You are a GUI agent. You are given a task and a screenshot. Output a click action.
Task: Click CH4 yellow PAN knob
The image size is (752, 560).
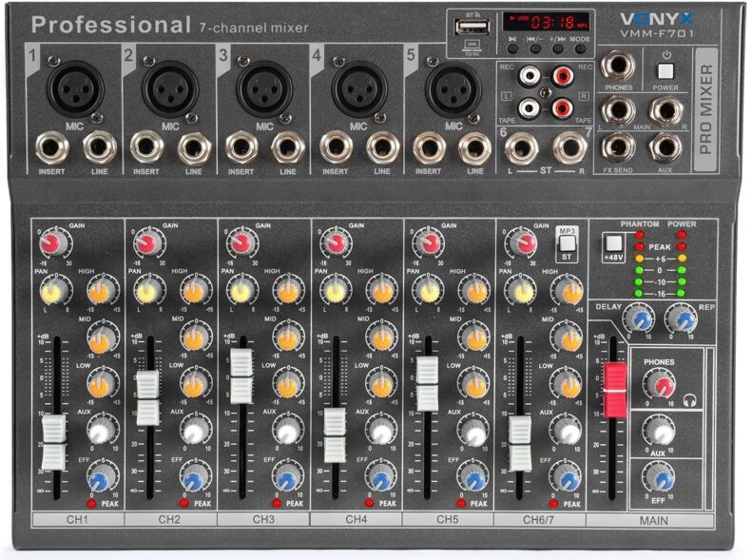[335, 291]
